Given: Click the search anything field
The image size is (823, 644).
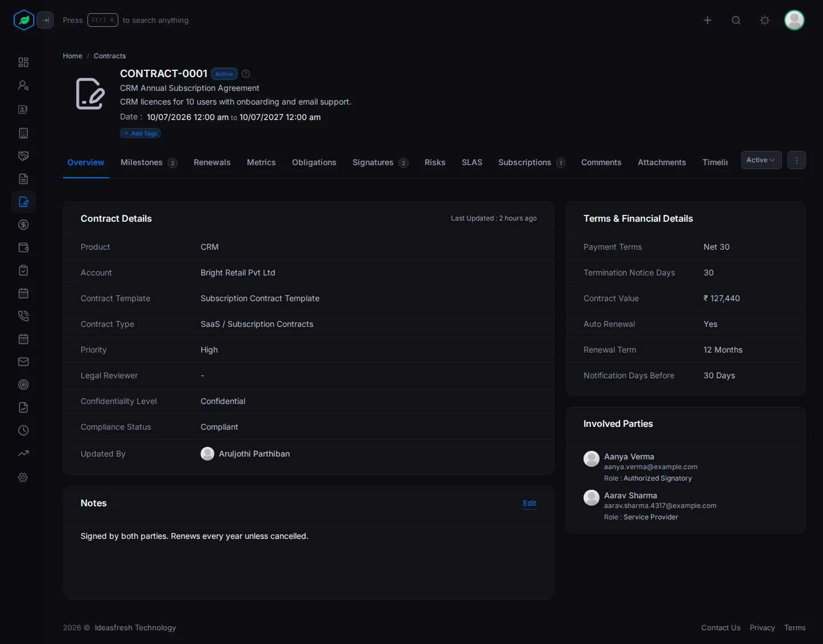Looking at the screenshot, I should [x=126, y=20].
